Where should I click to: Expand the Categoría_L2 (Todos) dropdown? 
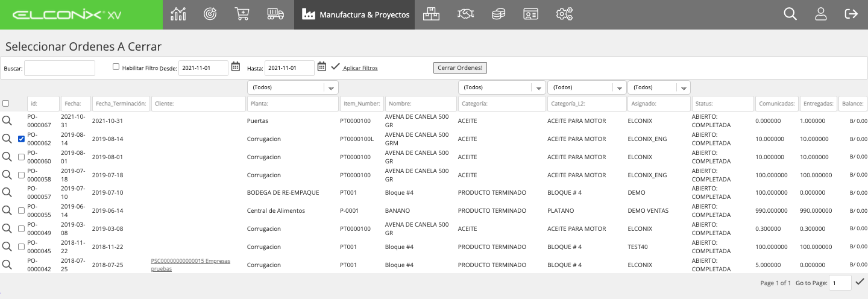tap(587, 87)
